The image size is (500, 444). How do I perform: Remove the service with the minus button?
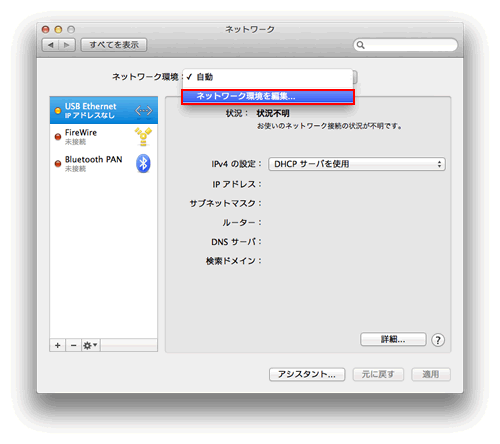click(74, 345)
